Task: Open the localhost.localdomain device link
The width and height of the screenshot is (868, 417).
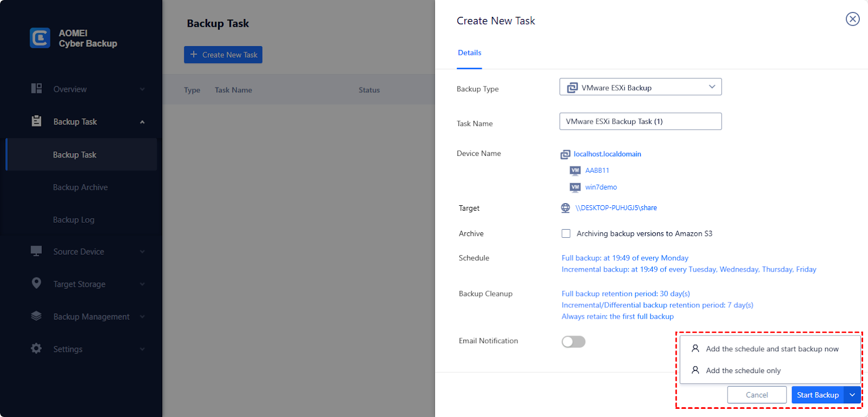Action: [x=607, y=154]
